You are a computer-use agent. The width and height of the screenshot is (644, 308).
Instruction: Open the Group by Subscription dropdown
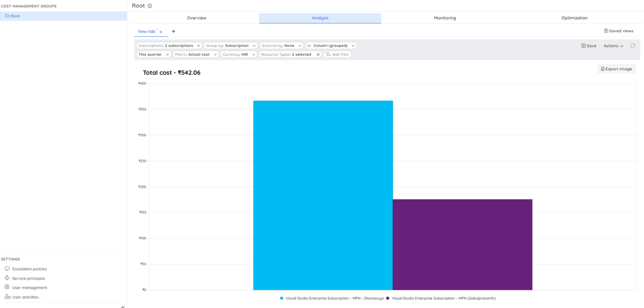[x=231, y=46]
